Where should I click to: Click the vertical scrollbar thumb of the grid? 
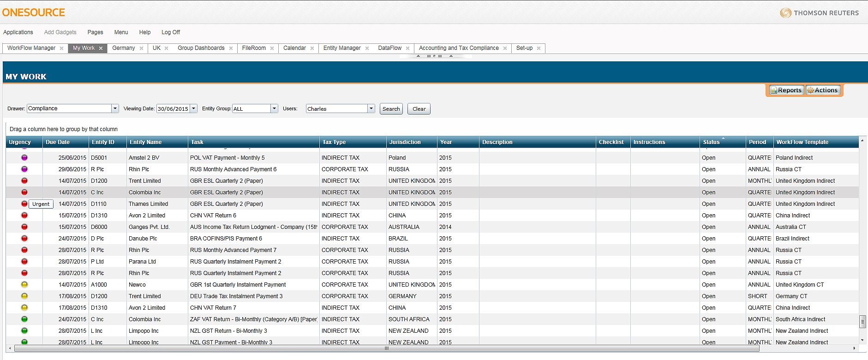[x=862, y=322]
